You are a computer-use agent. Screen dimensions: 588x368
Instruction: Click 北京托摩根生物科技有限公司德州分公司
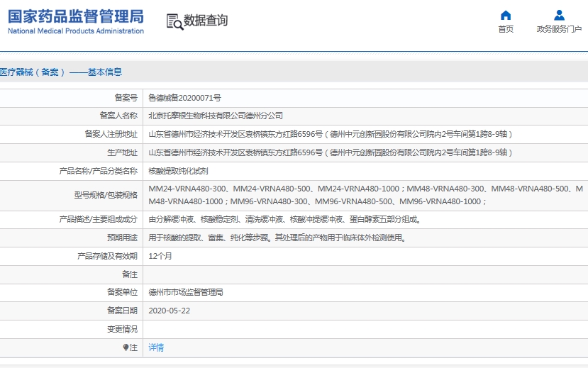point(216,116)
